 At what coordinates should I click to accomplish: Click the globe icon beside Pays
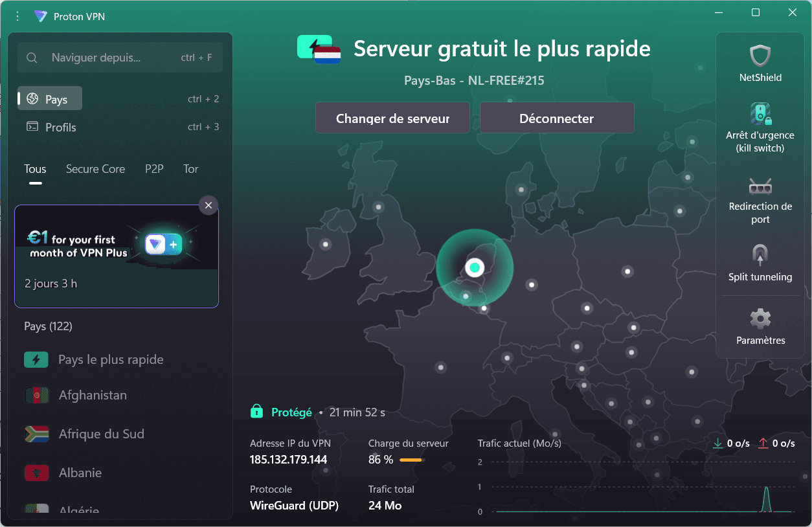(x=32, y=99)
